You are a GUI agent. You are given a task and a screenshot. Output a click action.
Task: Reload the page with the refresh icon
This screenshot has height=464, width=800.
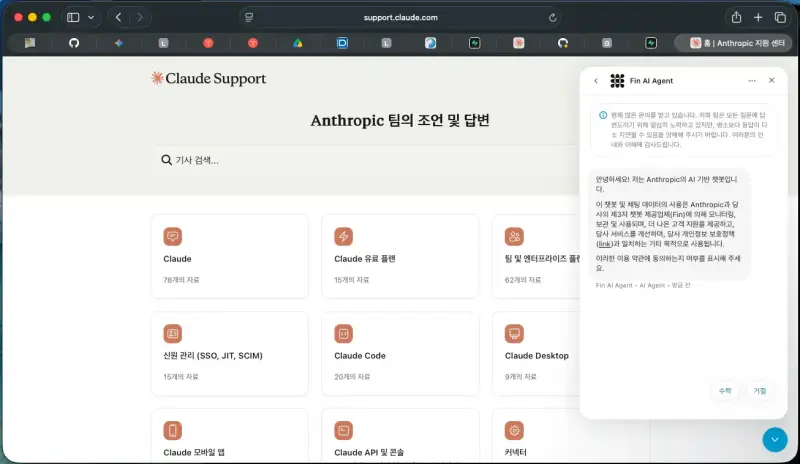click(x=553, y=17)
